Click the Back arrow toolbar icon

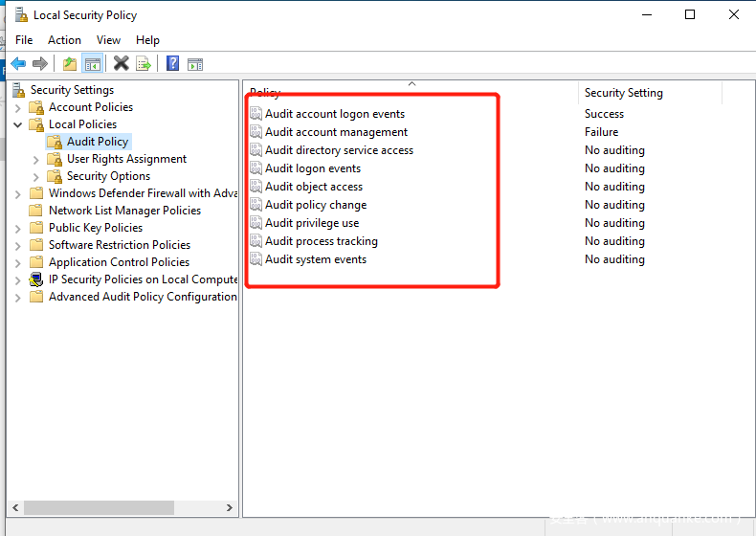[18, 63]
